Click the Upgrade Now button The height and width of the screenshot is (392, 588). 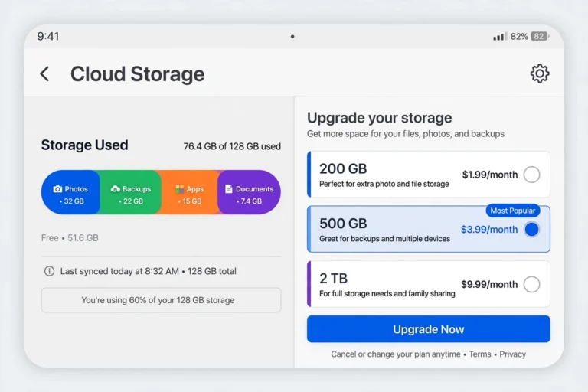pyautogui.click(x=428, y=329)
